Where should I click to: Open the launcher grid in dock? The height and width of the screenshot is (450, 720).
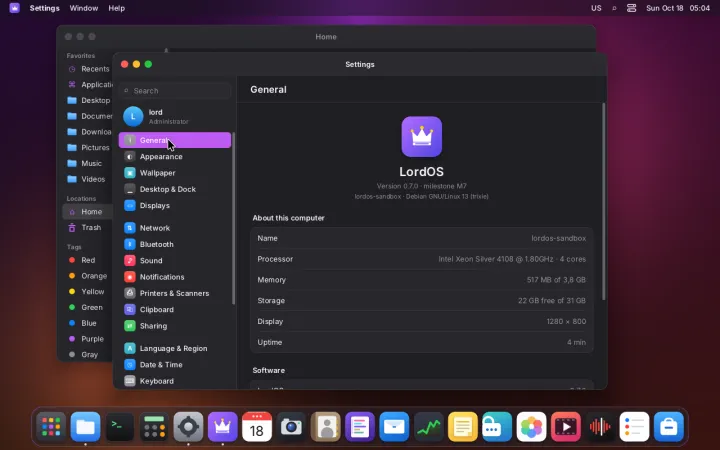click(51, 427)
